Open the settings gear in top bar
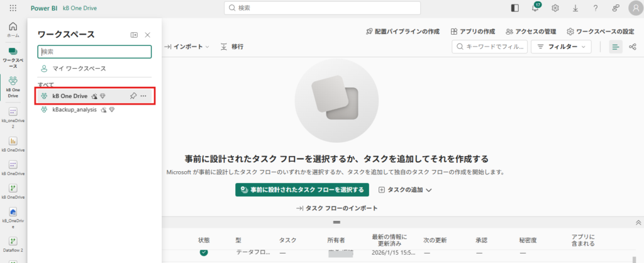This screenshot has width=644, height=263. click(555, 8)
